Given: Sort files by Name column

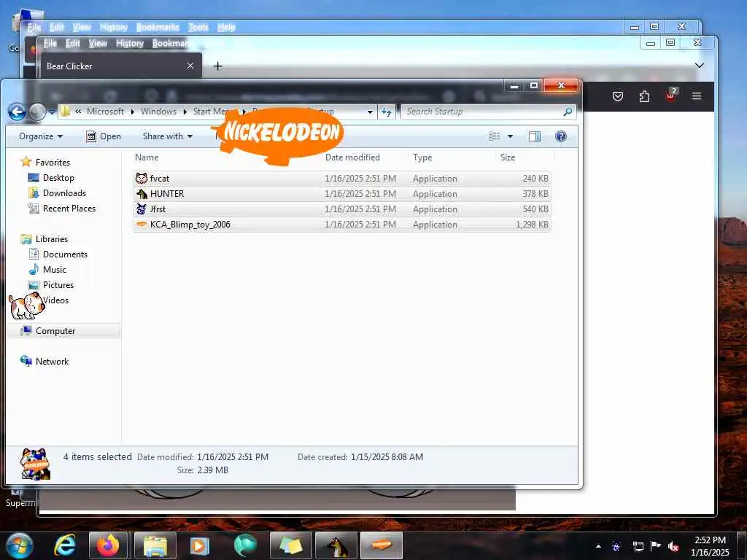Looking at the screenshot, I should pos(147,157).
